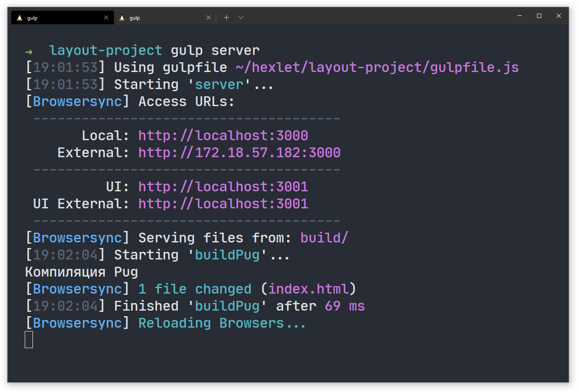Click the layout-project directory name in the prompt
The width and height of the screenshot is (578, 392).
105,50
